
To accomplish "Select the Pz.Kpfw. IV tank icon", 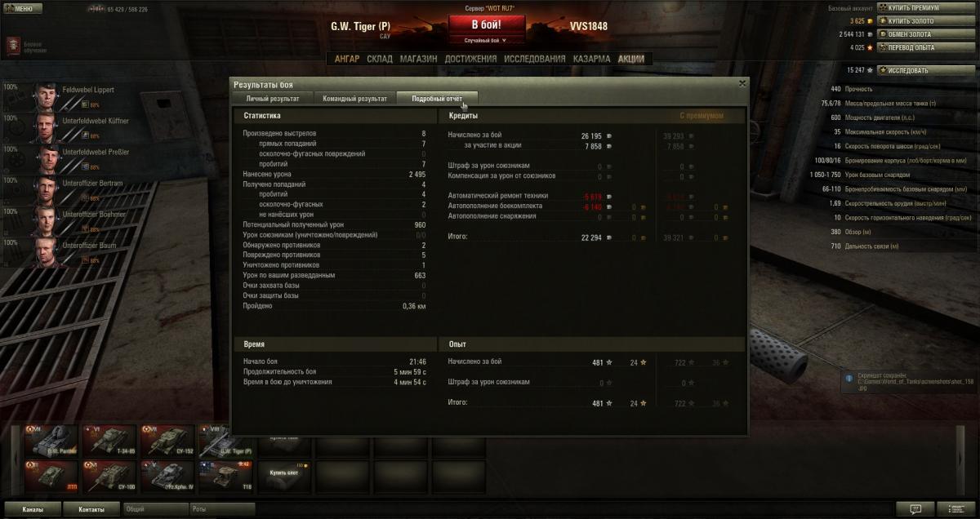I will 167,474.
